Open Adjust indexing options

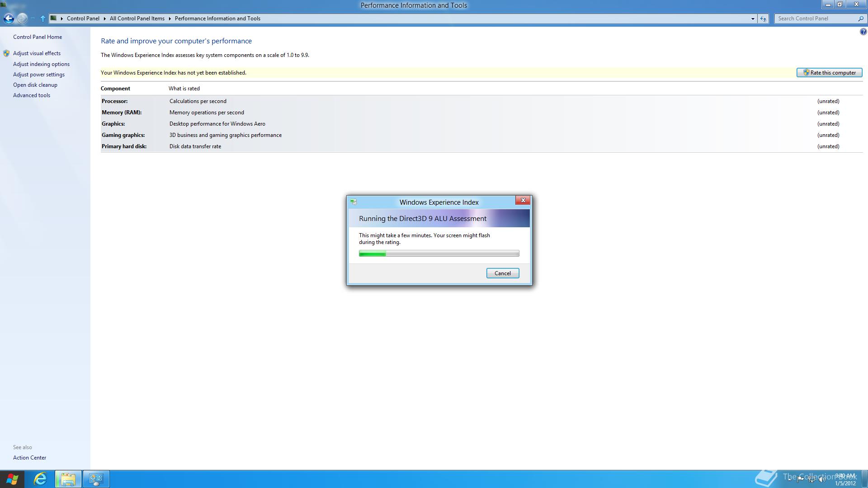[41, 64]
